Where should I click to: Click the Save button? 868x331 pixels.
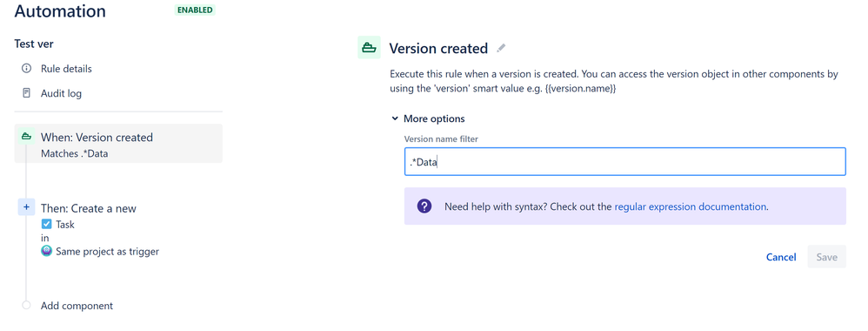pos(826,257)
